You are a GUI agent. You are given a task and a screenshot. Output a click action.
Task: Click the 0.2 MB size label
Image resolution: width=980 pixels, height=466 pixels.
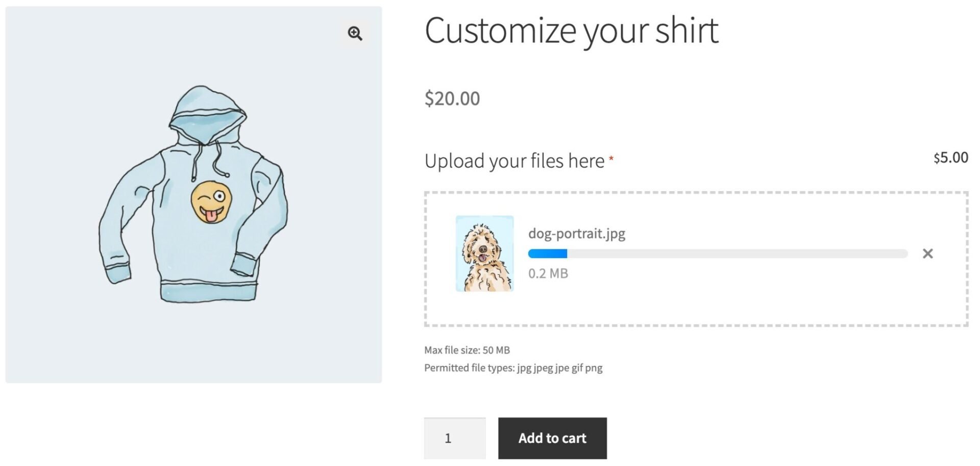548,273
